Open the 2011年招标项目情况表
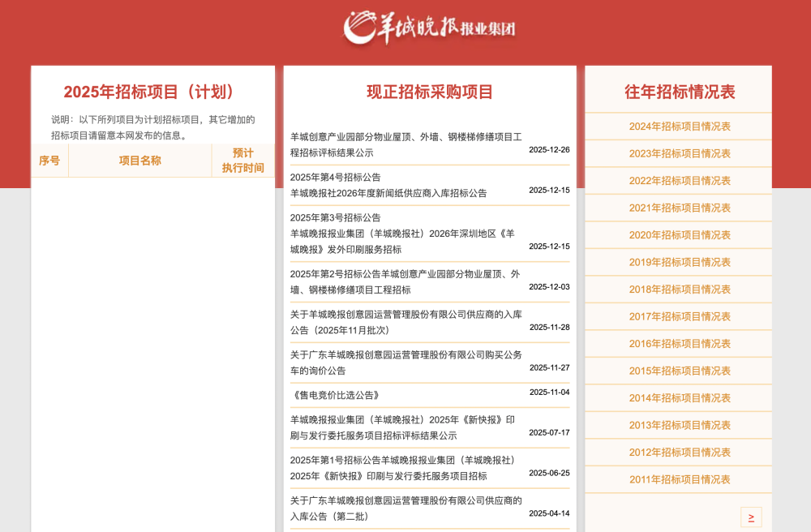This screenshot has height=532, width=811. [680, 479]
